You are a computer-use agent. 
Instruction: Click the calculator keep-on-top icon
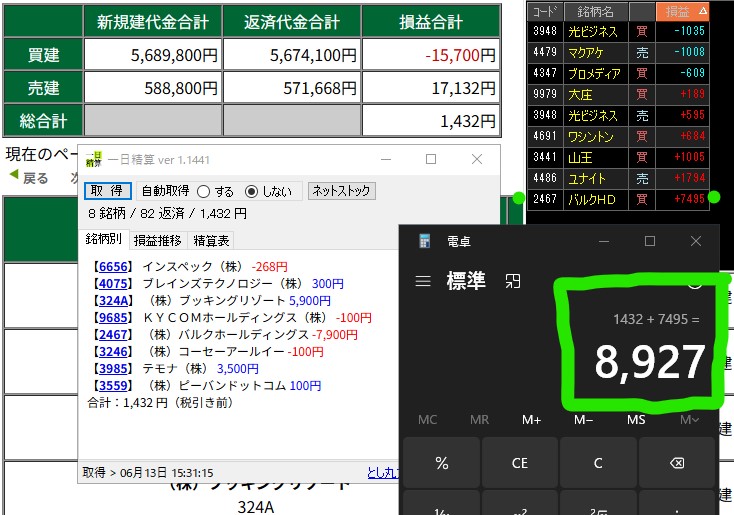(513, 281)
